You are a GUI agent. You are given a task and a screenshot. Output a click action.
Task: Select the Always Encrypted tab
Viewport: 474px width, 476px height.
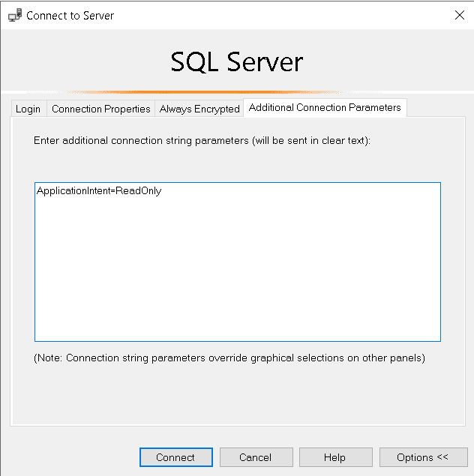pyautogui.click(x=199, y=109)
